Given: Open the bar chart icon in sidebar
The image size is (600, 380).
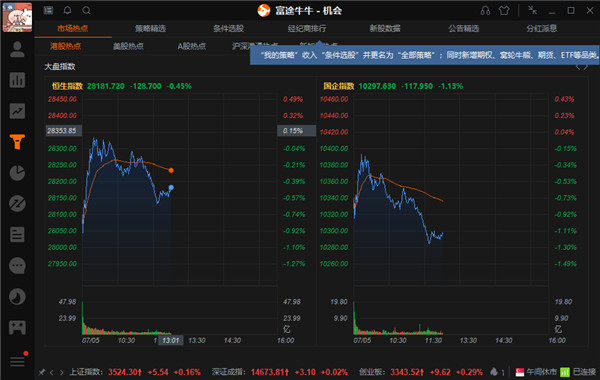Looking at the screenshot, I should tap(17, 80).
